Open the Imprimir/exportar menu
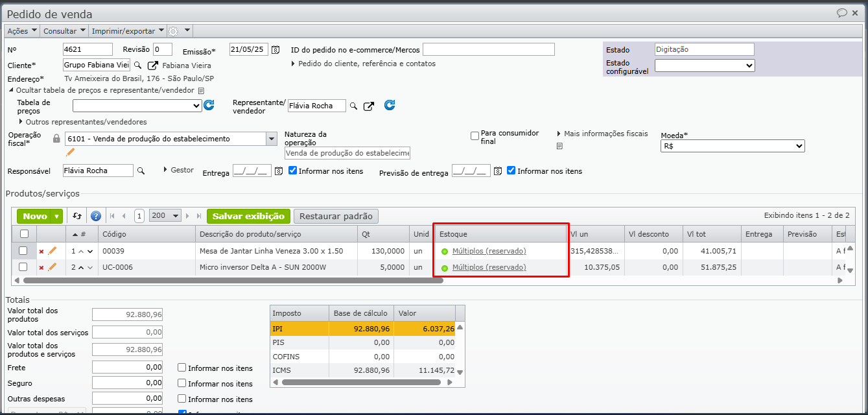 click(128, 30)
